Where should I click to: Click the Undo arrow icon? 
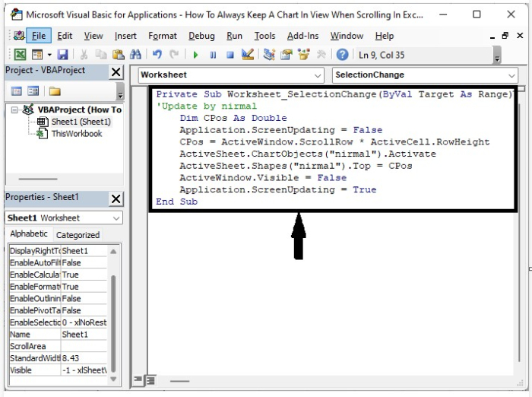(x=157, y=55)
